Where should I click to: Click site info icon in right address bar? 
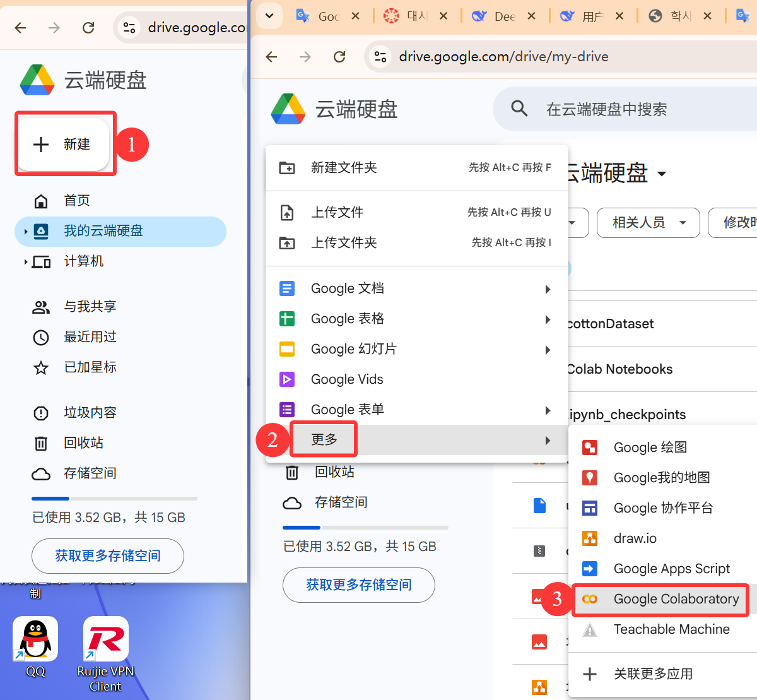tap(380, 57)
